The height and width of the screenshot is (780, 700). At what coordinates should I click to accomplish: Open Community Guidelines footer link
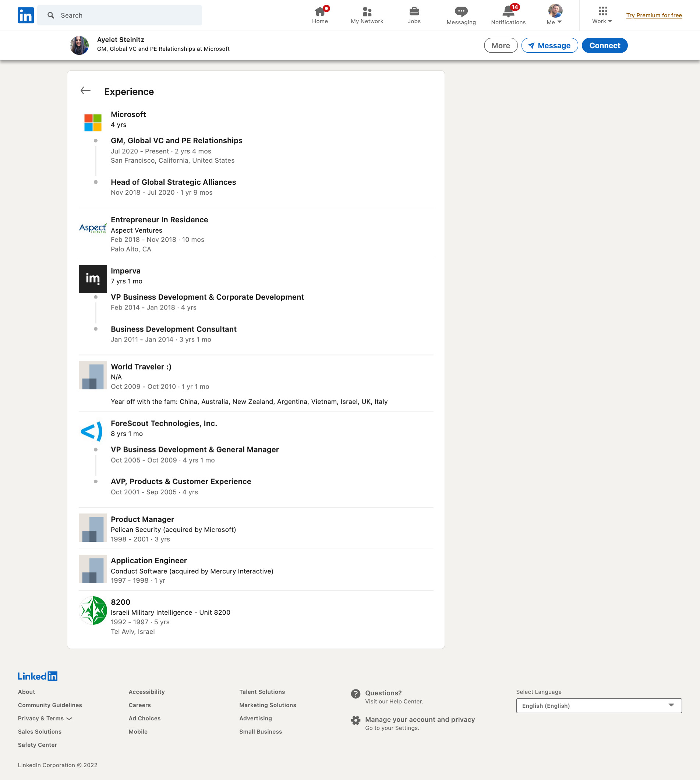click(x=50, y=705)
